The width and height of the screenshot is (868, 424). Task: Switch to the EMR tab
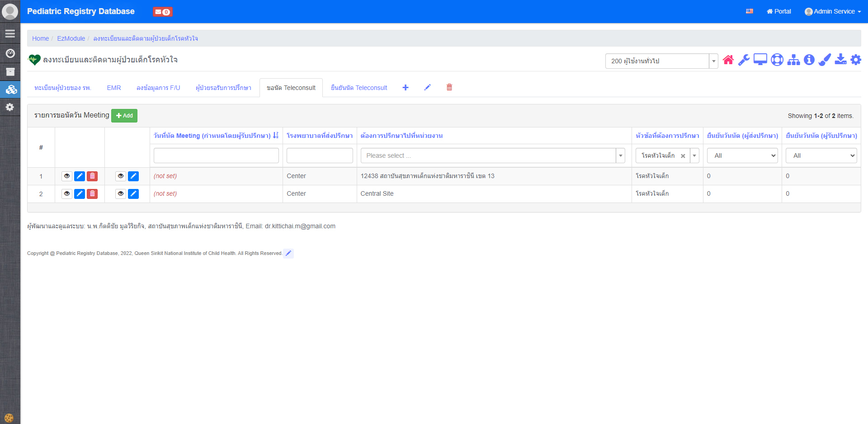tap(114, 88)
